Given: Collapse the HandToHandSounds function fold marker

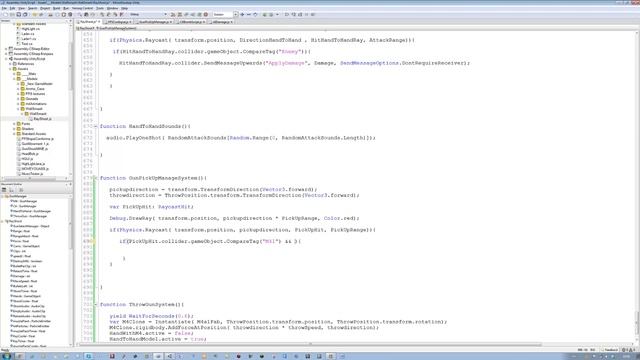Looking at the screenshot, I should pyautogui.click(x=96, y=127).
